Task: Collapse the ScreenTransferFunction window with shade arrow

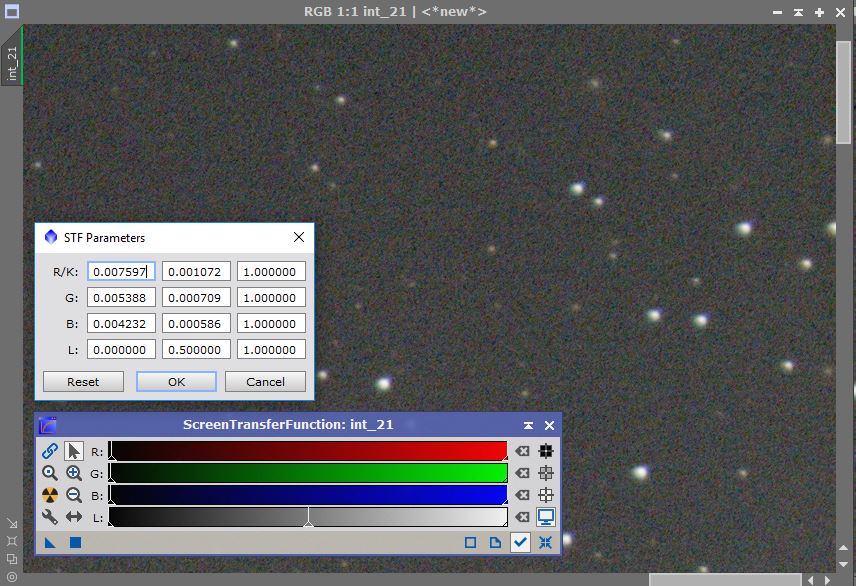Action: (528, 425)
